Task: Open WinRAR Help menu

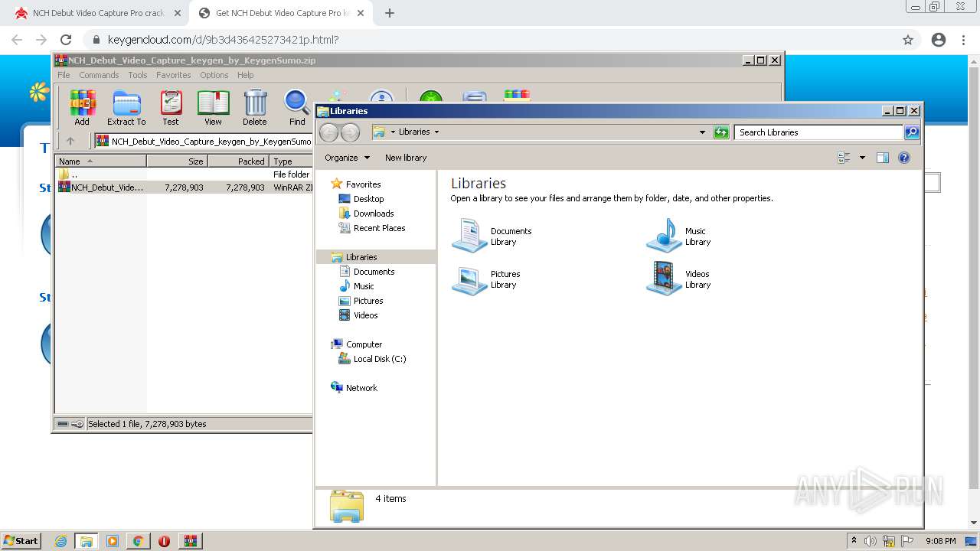Action: [x=245, y=75]
